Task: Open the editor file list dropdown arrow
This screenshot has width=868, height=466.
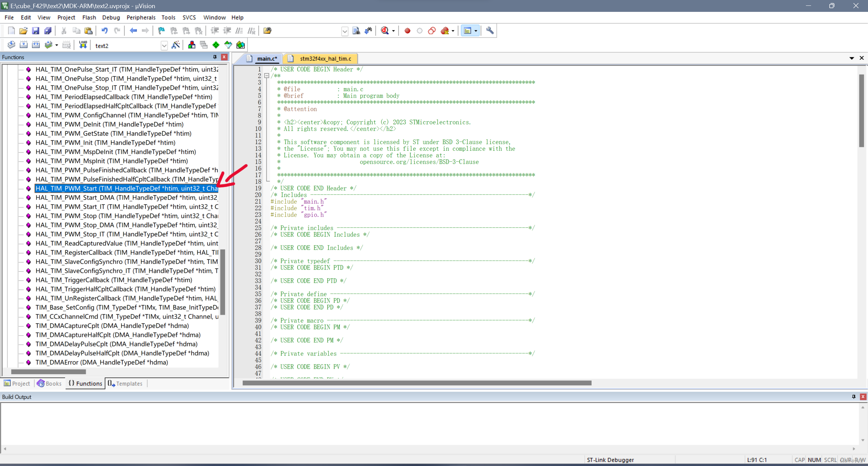Action: tap(851, 58)
